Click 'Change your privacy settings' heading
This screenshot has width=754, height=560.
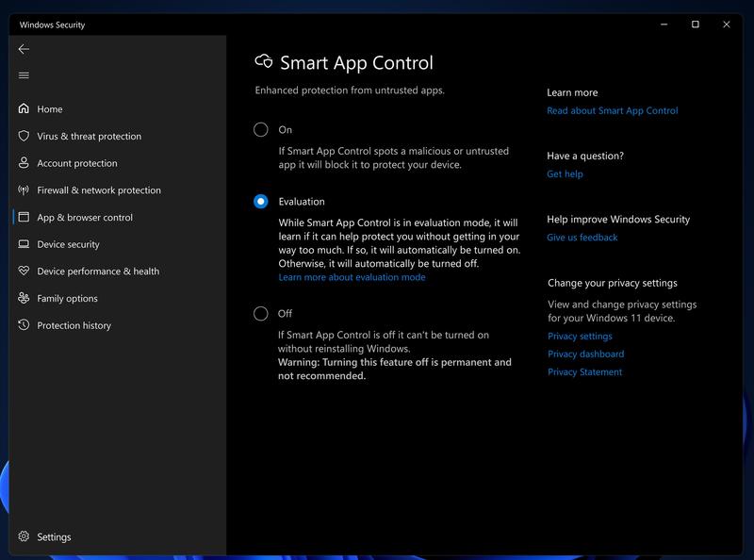coord(612,283)
